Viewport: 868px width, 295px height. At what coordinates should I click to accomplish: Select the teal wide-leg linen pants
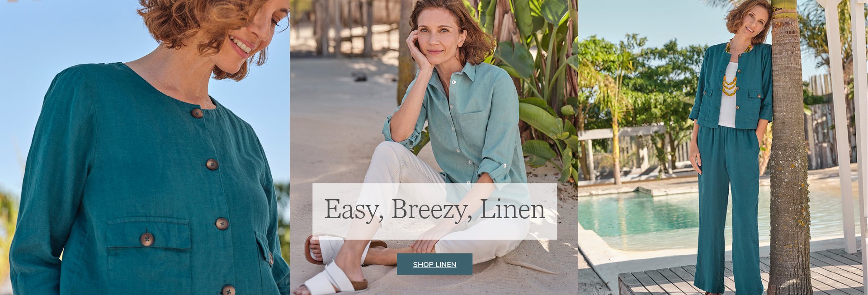pos(727,208)
